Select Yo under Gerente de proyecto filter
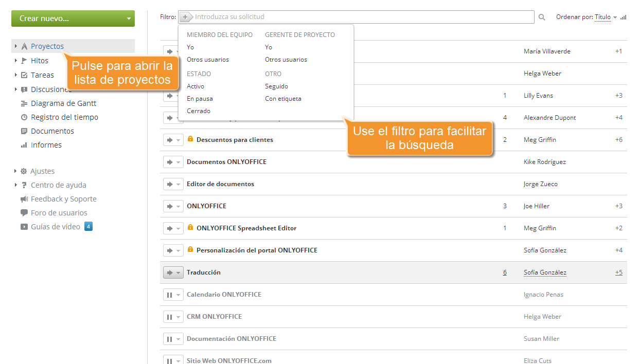 pyautogui.click(x=269, y=47)
